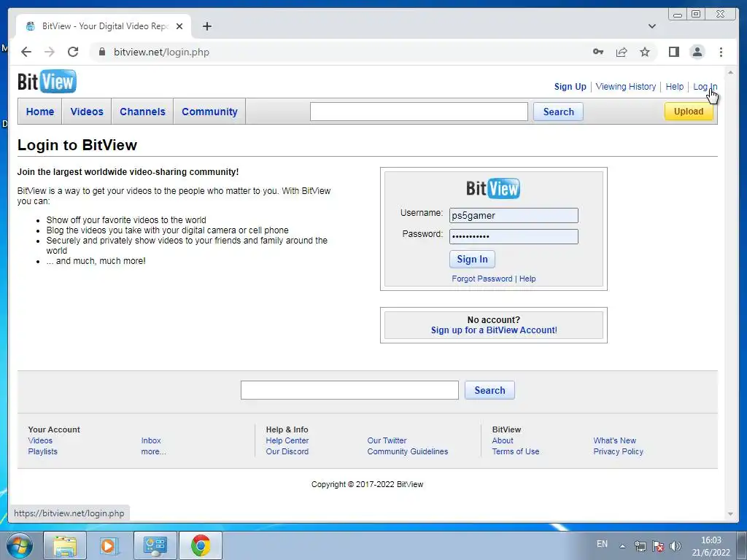The image size is (747, 560).
Task: Focus the bottom search input field
Action: coord(349,390)
